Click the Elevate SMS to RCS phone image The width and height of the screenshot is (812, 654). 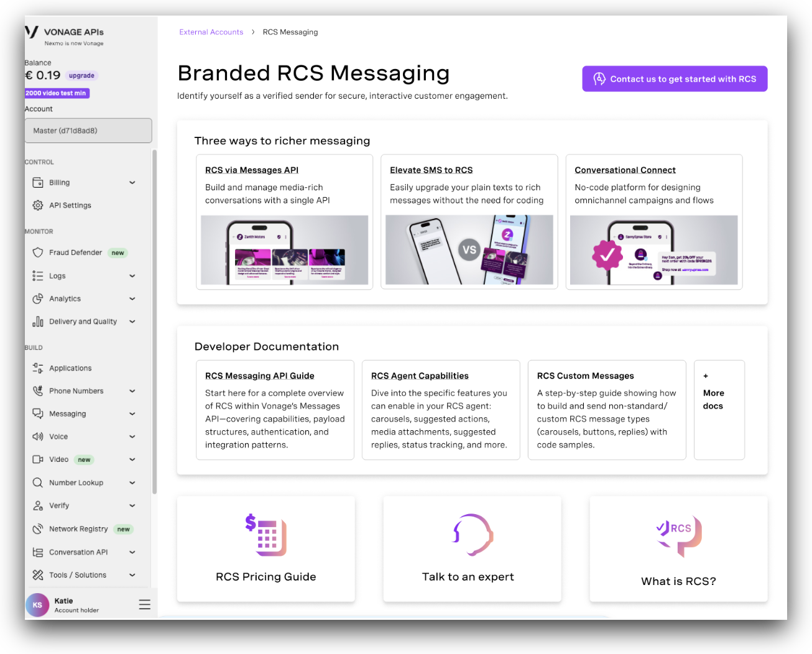coord(469,250)
